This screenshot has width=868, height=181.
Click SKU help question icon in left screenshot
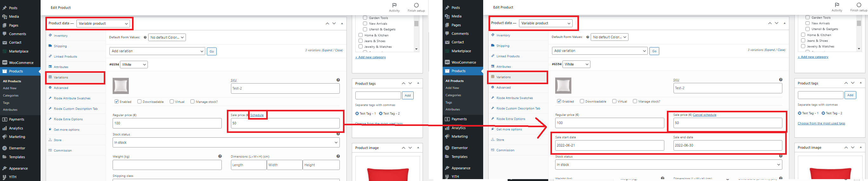[x=338, y=80]
